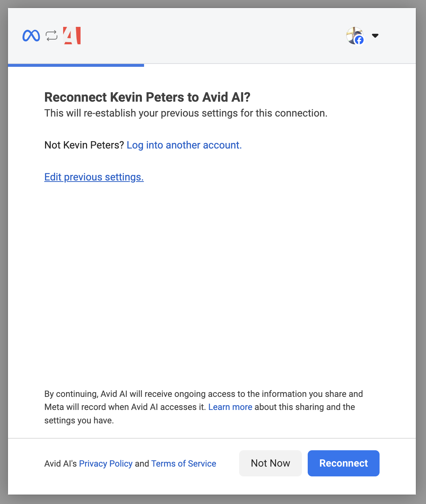Click Kevin Peters' profile avatar
426x504 pixels.
click(353, 34)
